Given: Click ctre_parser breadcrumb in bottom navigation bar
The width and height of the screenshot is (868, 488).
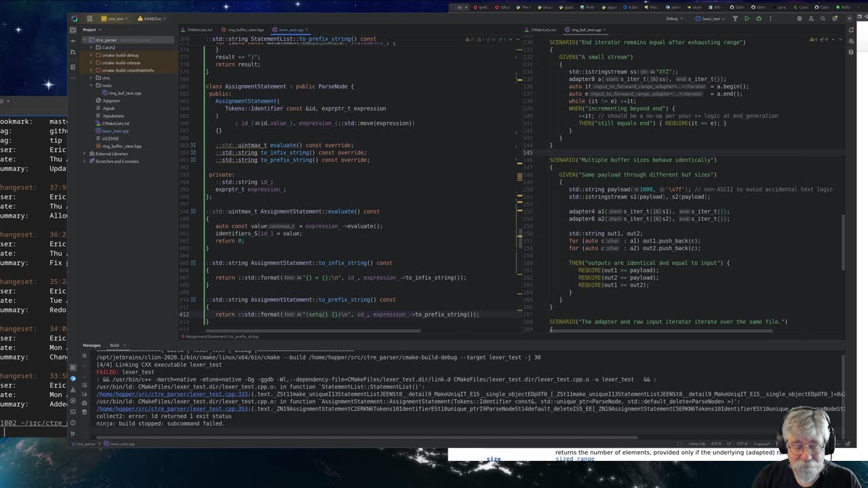Looking at the screenshot, I should pyautogui.click(x=86, y=444).
